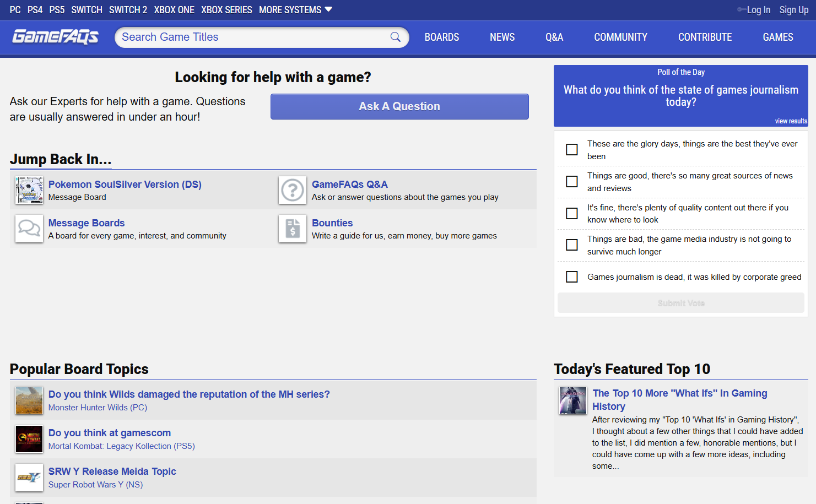Check 'Things are bad' poll option
This screenshot has width=816, height=504.
(572, 245)
